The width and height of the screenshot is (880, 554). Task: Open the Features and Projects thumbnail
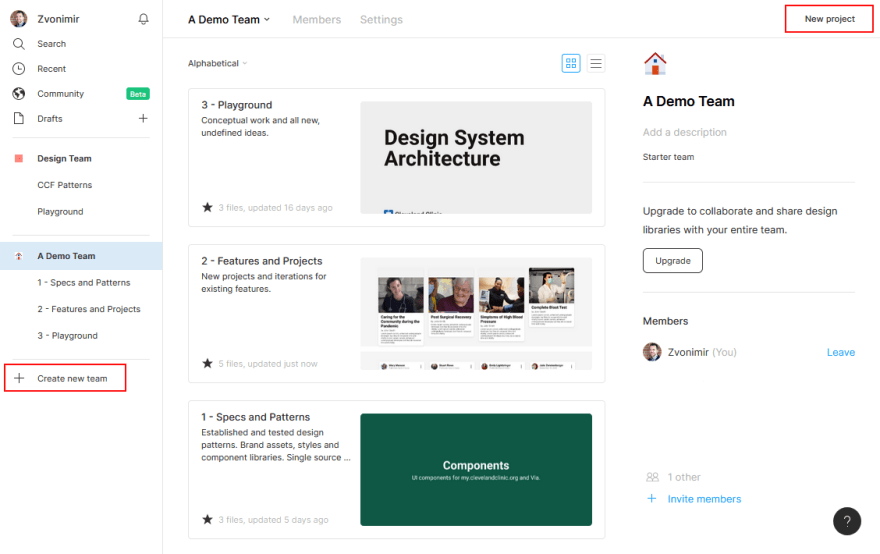(x=476, y=313)
